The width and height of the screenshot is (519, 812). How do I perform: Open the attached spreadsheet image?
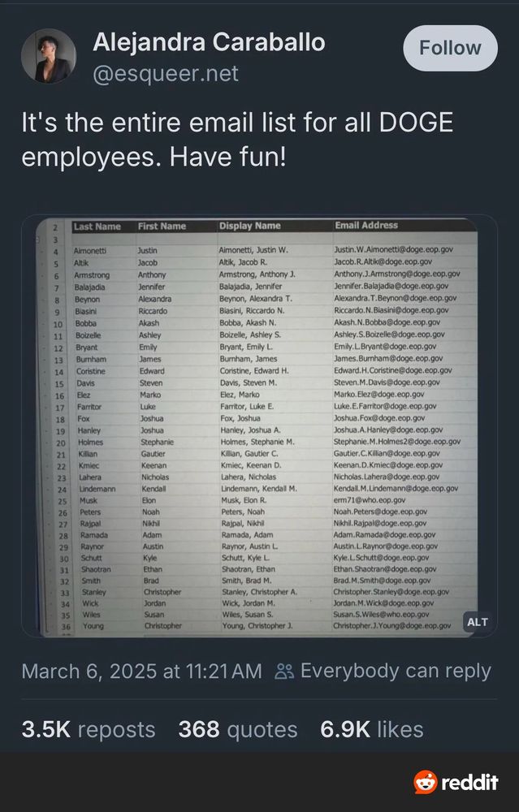(x=259, y=427)
